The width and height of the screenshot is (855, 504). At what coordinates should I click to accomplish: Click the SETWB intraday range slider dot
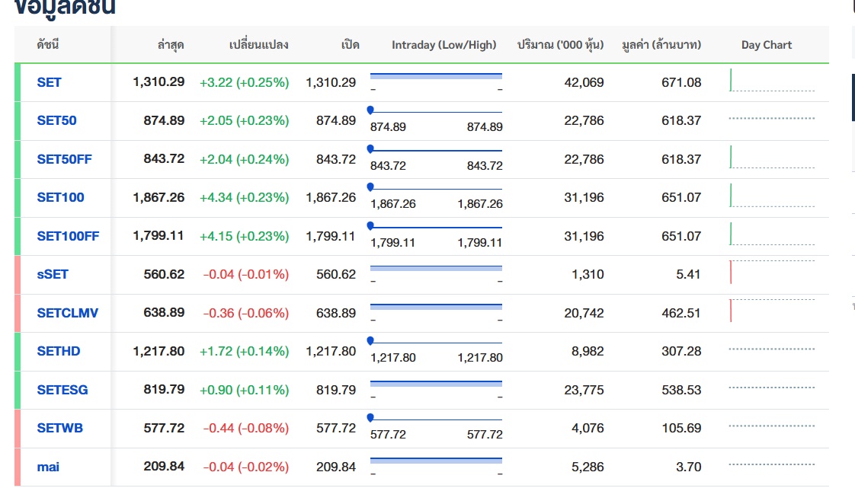coord(370,418)
